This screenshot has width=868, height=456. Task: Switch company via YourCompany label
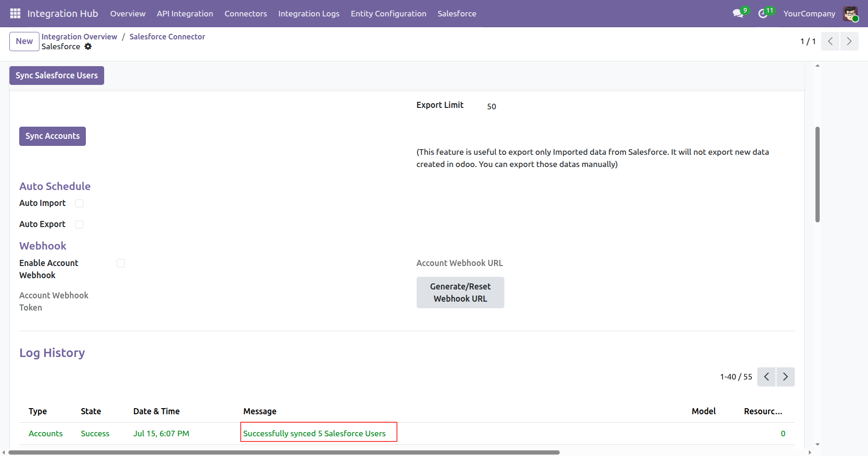pyautogui.click(x=809, y=14)
